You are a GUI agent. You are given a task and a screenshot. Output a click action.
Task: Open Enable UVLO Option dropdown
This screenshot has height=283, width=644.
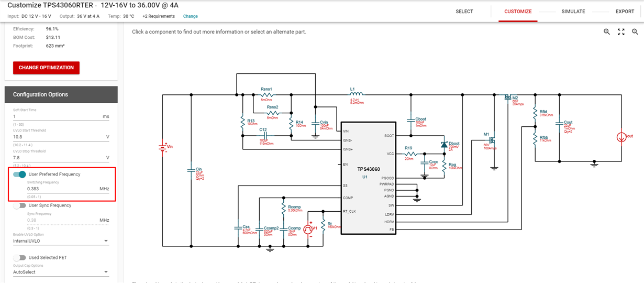click(x=61, y=241)
